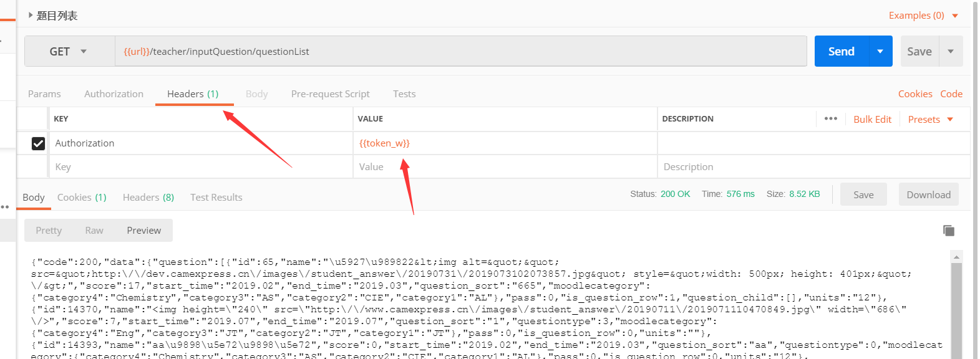Open the Pre-request Script tab
The height and width of the screenshot is (359, 980).
click(x=330, y=94)
